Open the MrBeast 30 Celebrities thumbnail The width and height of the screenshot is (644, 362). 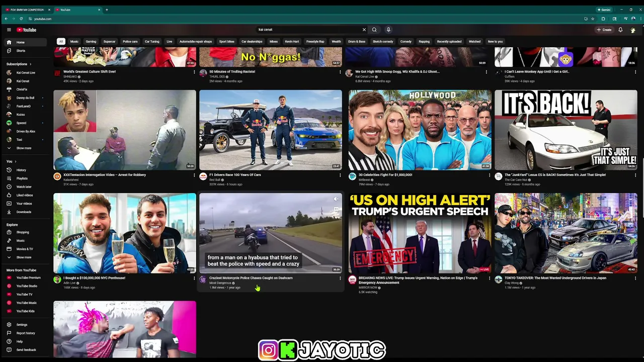(420, 130)
